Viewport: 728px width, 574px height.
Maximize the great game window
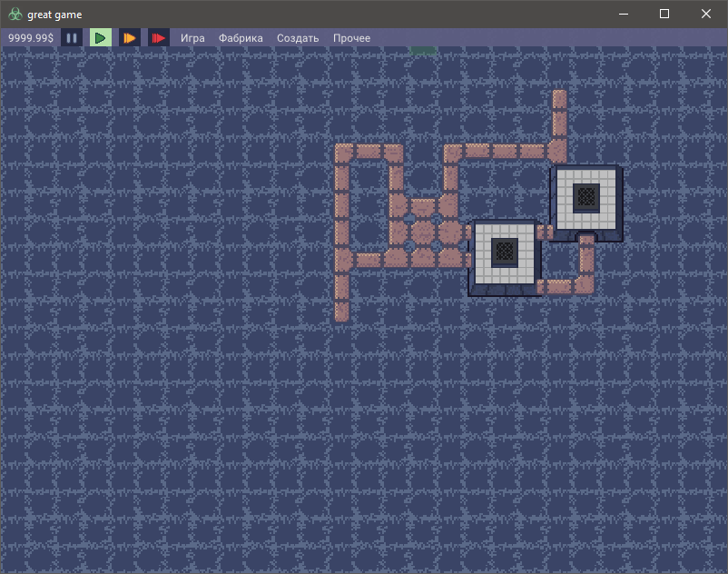pyautogui.click(x=664, y=14)
